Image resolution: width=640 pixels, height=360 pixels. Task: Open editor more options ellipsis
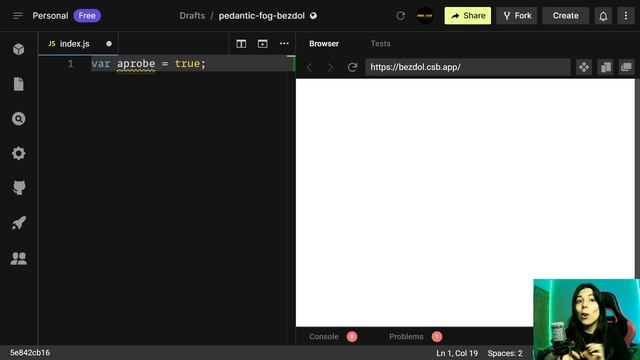[284, 44]
